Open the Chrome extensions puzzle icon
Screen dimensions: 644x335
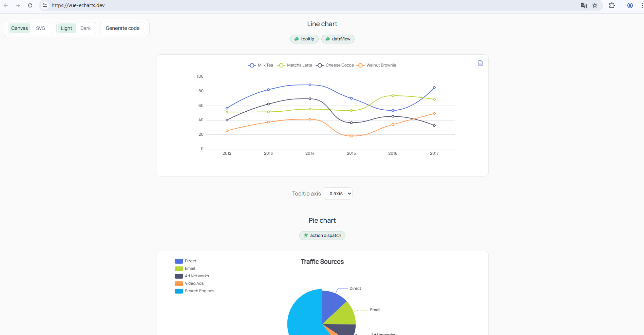(612, 5)
